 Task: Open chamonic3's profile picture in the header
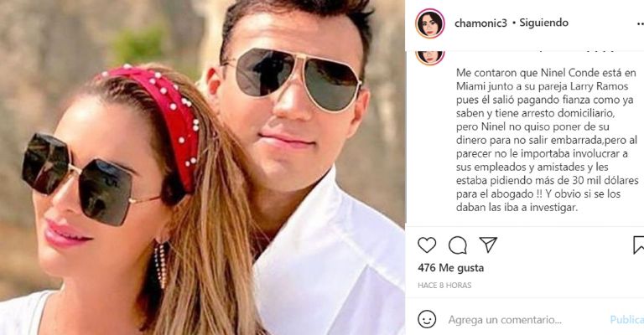(x=430, y=23)
